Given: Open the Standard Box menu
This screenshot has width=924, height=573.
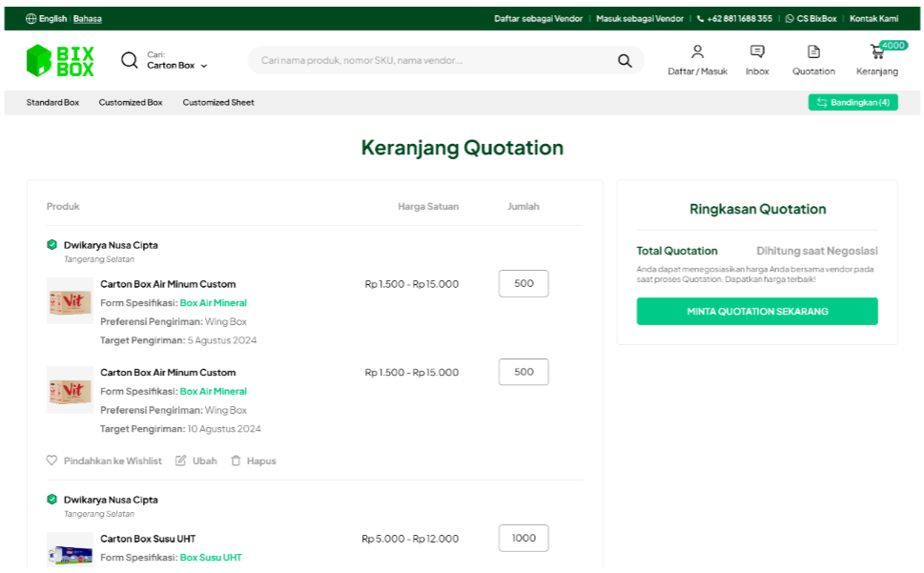Looking at the screenshot, I should [x=52, y=103].
